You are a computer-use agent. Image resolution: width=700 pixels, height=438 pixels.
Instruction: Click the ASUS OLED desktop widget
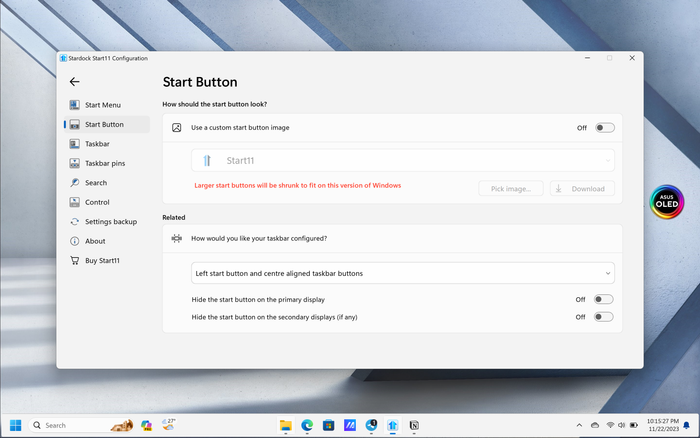667,202
